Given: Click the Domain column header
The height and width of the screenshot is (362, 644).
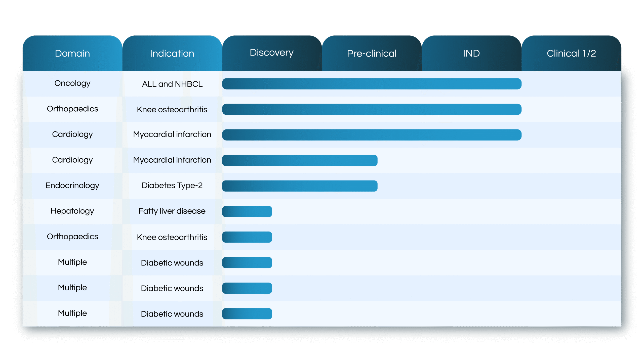Looking at the screenshot, I should click(x=72, y=53).
